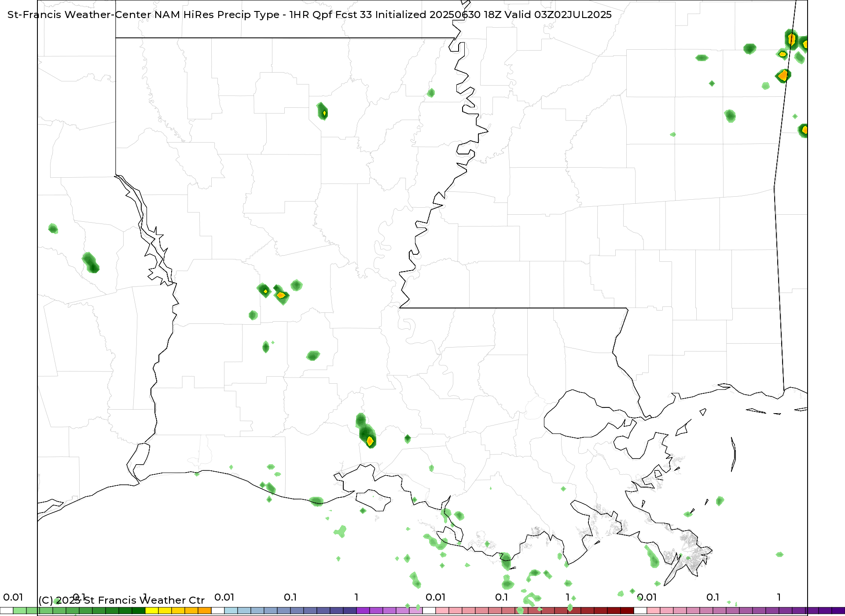Select the bright yellow legend swatch
Viewport: 845px width, 616px height.
pos(152,611)
